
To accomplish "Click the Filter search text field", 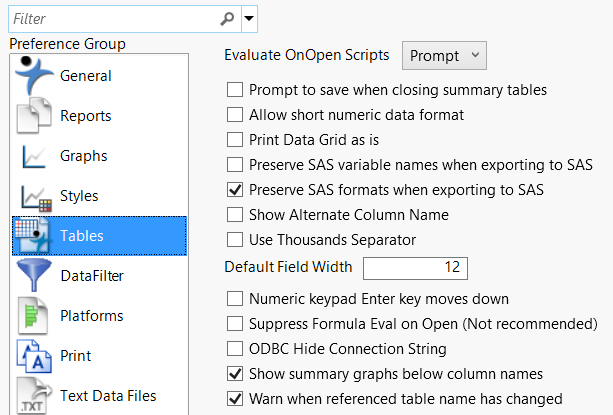I will [x=110, y=18].
